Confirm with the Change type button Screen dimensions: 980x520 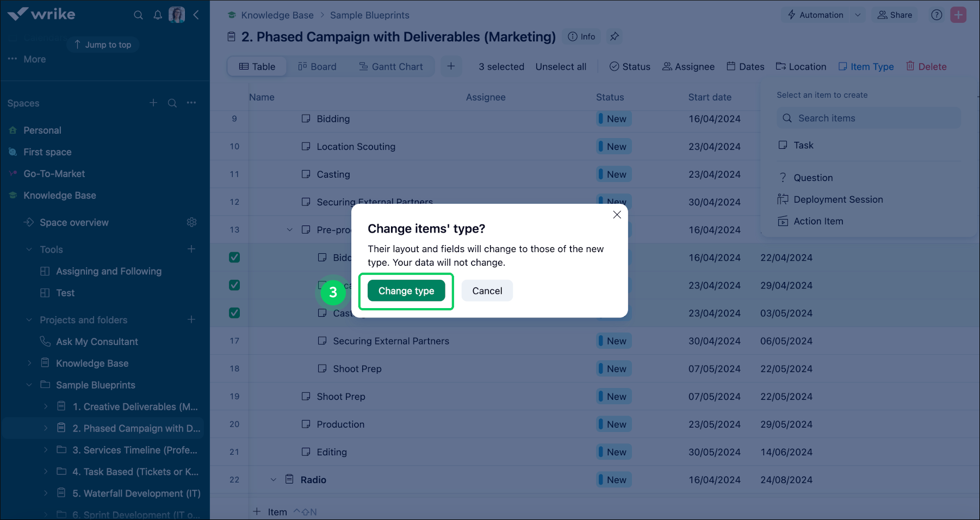coord(406,291)
